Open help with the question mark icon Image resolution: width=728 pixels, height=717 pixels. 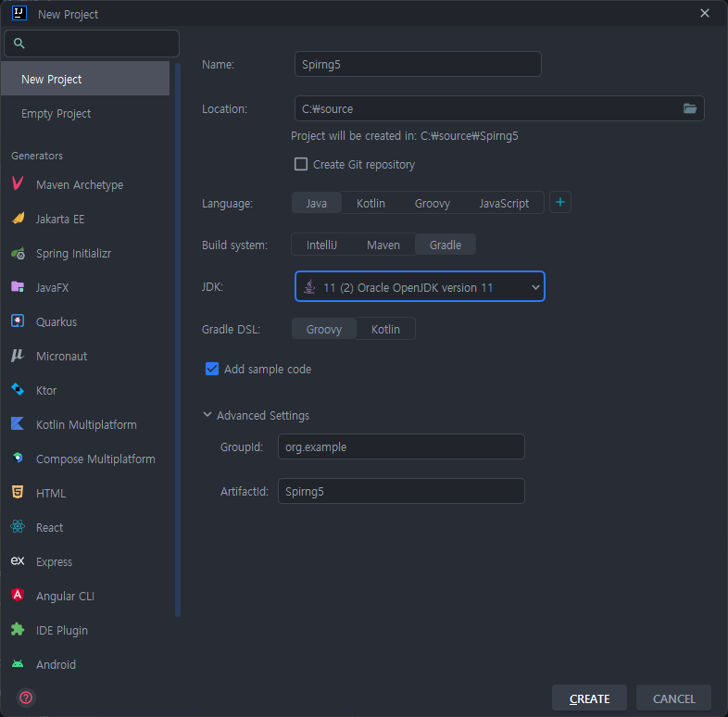click(x=26, y=698)
